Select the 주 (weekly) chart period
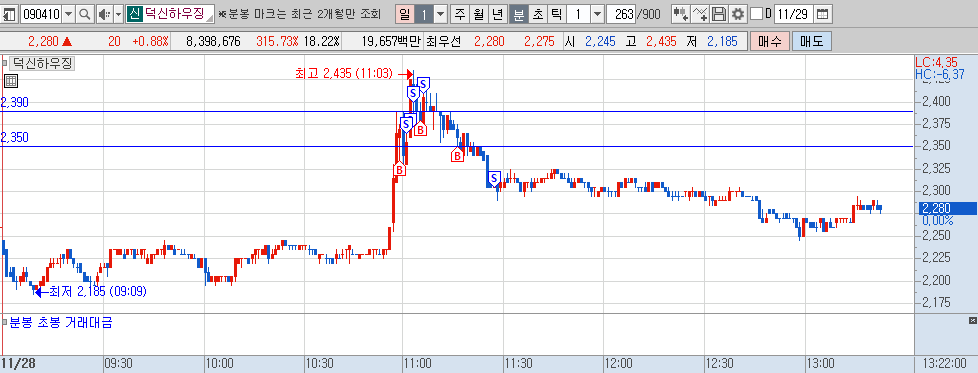Viewport: 978px width, 373px height. pyautogui.click(x=460, y=14)
